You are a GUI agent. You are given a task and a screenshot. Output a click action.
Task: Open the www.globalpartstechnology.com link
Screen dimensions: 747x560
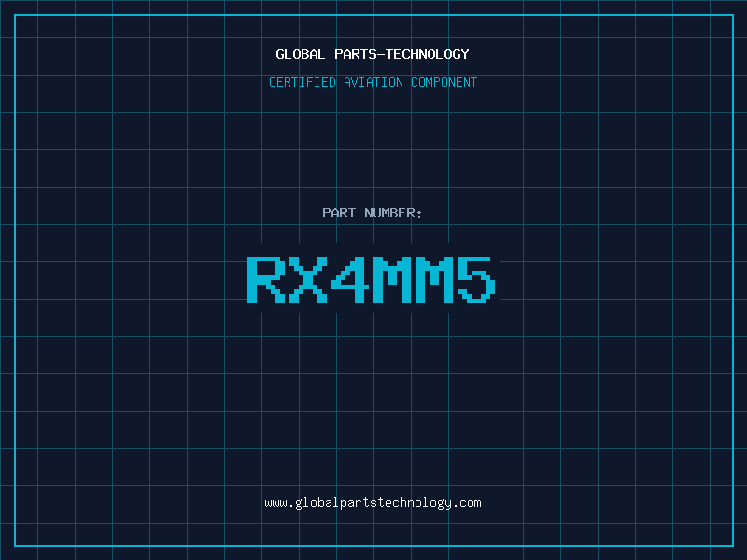[x=373, y=503]
